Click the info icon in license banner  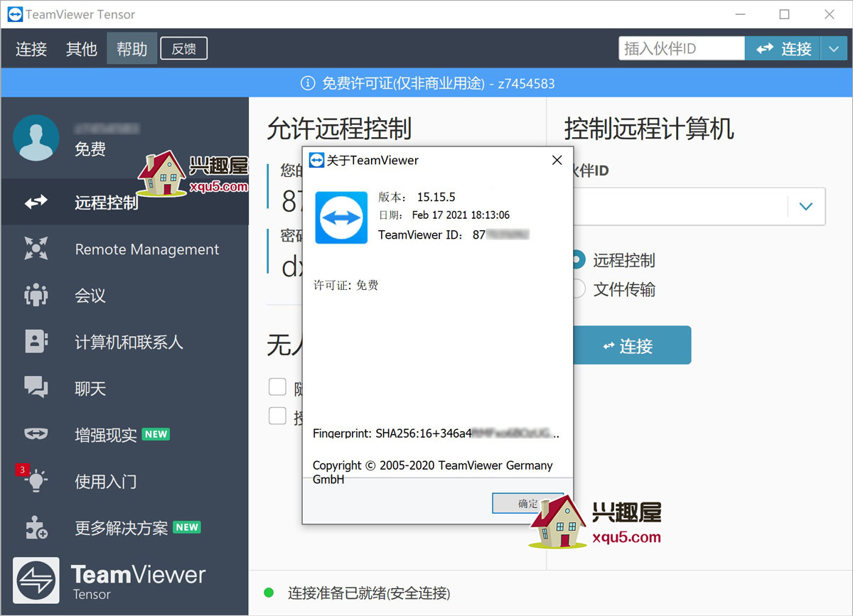click(307, 83)
